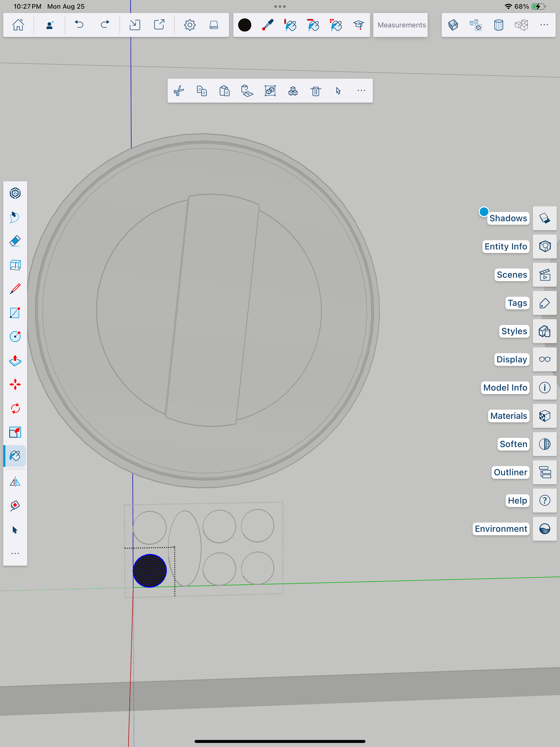The width and height of the screenshot is (560, 747).
Task: Activate the Move tool with red arrows
Action: (x=15, y=384)
